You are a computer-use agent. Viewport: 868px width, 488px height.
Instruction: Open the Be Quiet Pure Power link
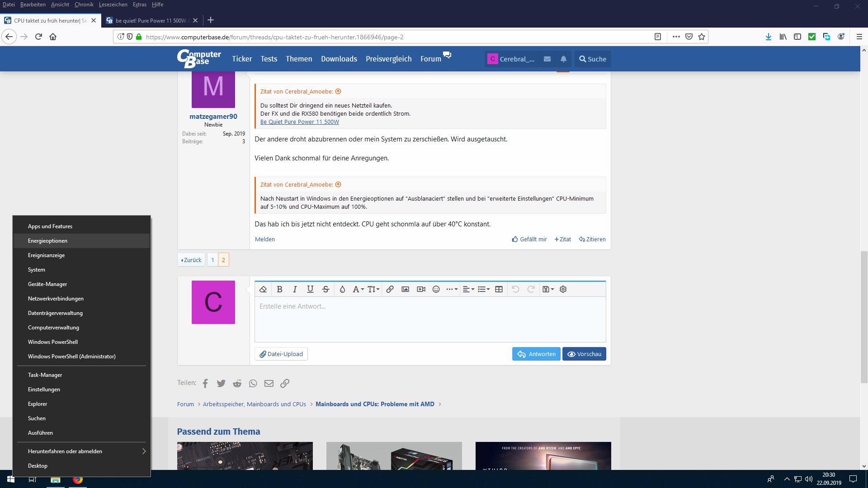(299, 122)
